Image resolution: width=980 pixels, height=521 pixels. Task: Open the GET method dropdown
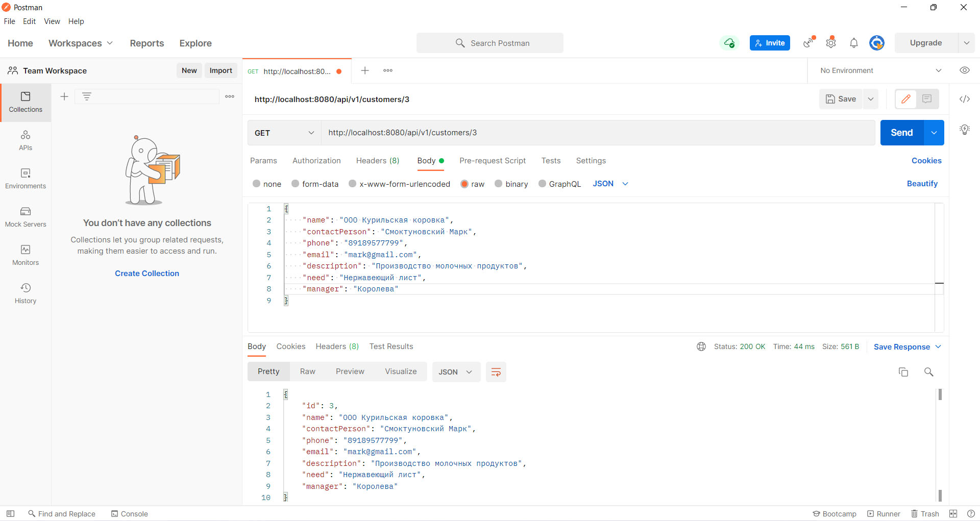point(284,133)
